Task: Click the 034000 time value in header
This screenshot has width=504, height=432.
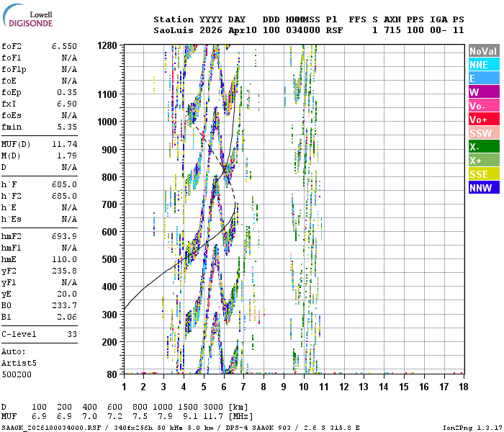Action: tap(303, 30)
